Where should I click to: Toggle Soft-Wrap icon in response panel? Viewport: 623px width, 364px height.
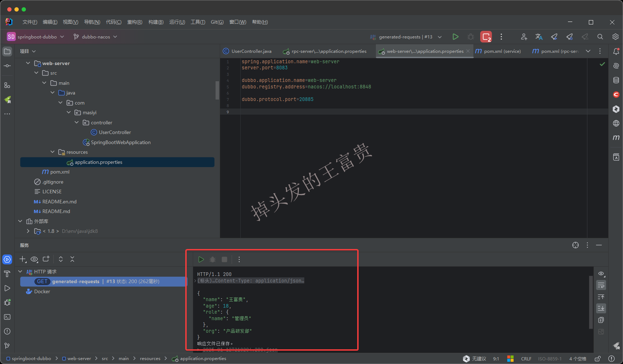pos(601,285)
